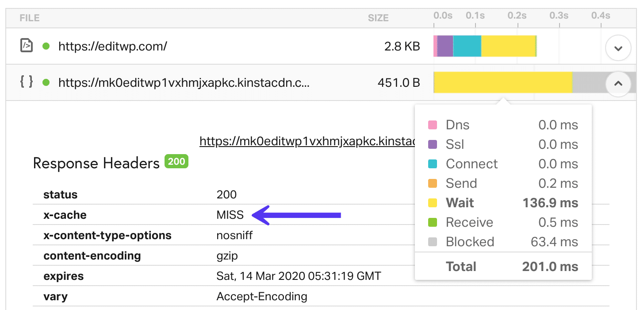The image size is (644, 310).
Task: Select the https://mk0editwp1vxhmjxapkc.kinstacdn.c... row text
Action: click(x=184, y=82)
